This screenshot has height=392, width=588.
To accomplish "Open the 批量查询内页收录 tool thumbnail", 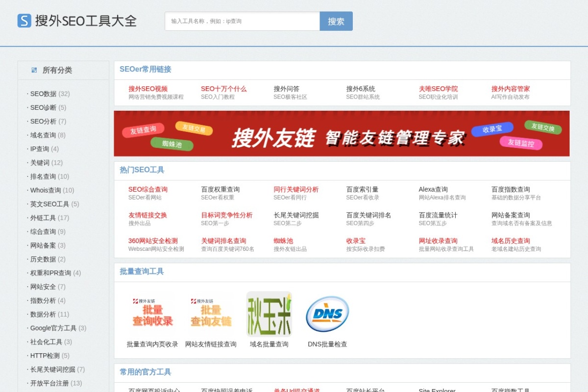I will 152,314.
